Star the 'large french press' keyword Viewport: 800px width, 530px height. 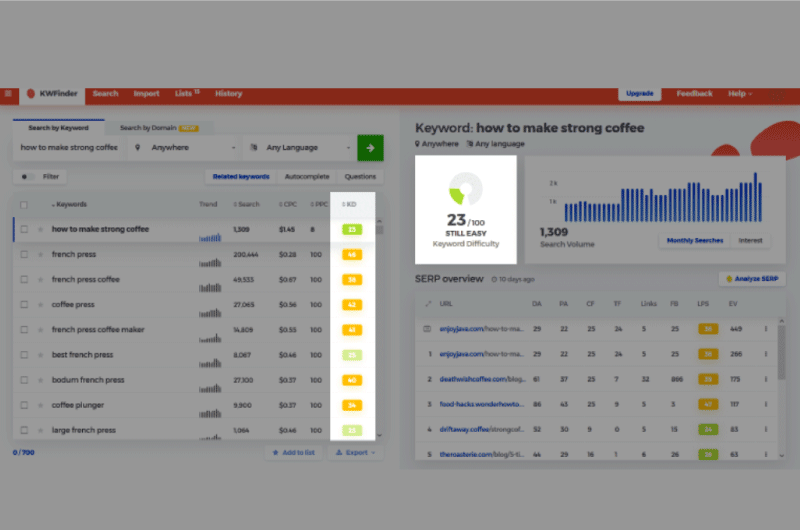[x=40, y=430]
